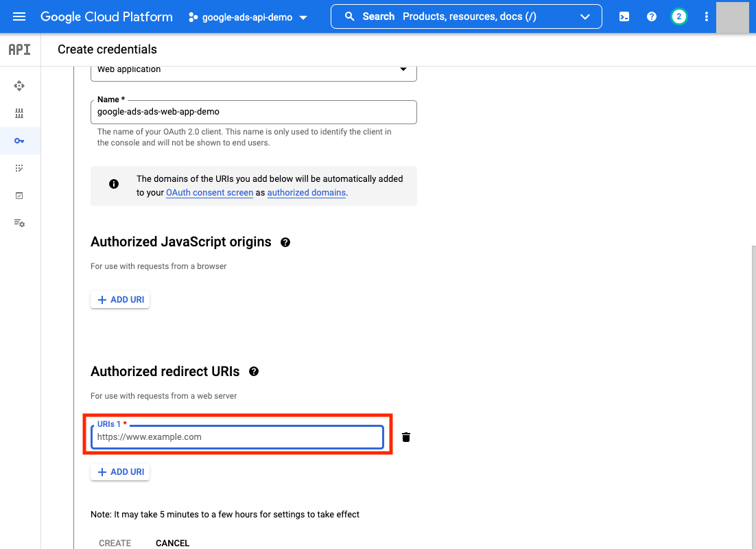The width and height of the screenshot is (756, 549).
Task: Open the hamburger navigation menu
Action: tap(19, 17)
